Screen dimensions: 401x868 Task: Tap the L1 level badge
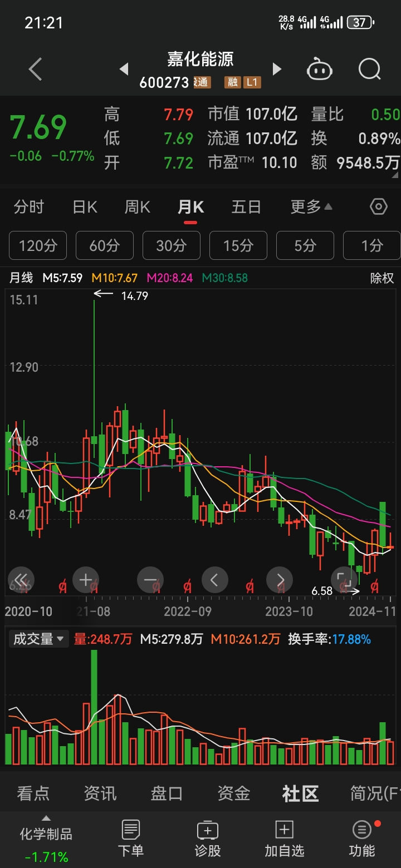click(x=252, y=82)
